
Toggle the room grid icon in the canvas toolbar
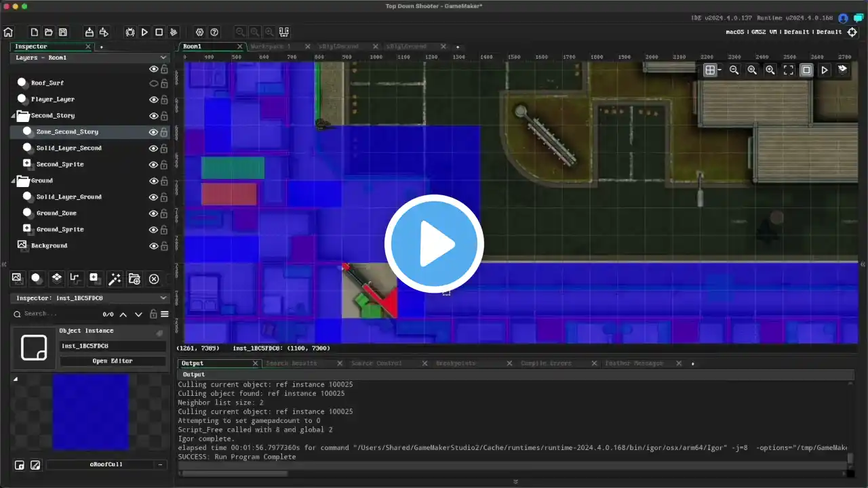coord(709,70)
